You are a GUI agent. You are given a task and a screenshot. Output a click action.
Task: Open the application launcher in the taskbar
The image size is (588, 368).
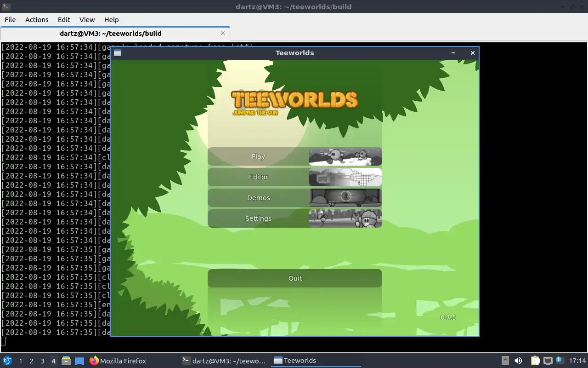7,361
